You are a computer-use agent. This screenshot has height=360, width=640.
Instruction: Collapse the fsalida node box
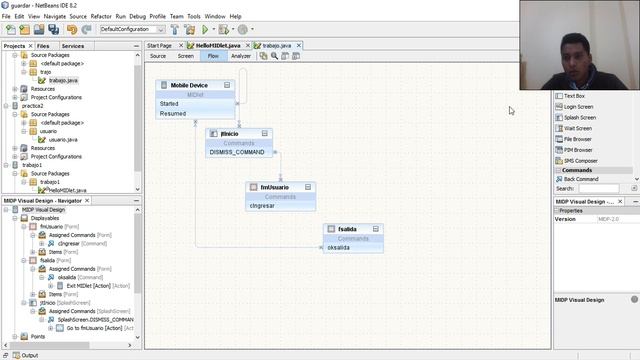coord(376,229)
